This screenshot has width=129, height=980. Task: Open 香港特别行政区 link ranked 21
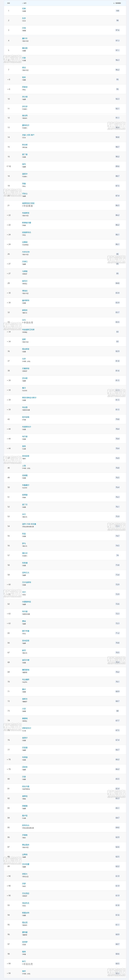click(x=28, y=203)
